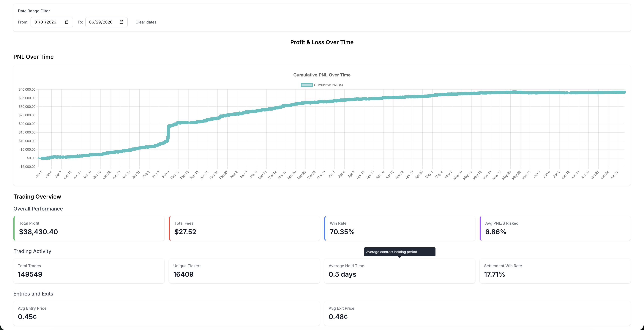Viewport: 644px width, 330px height.
Task: Click the Trading Overview heading
Action: [x=37, y=197]
